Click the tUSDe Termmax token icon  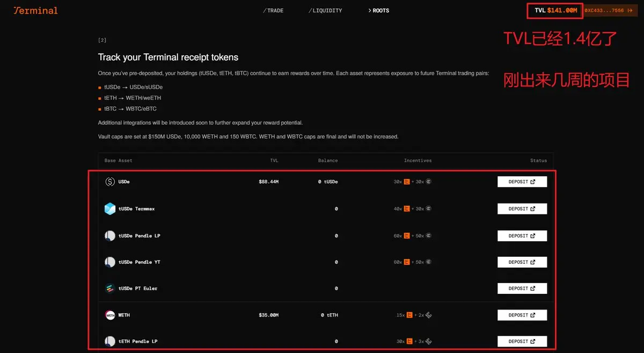tap(110, 208)
